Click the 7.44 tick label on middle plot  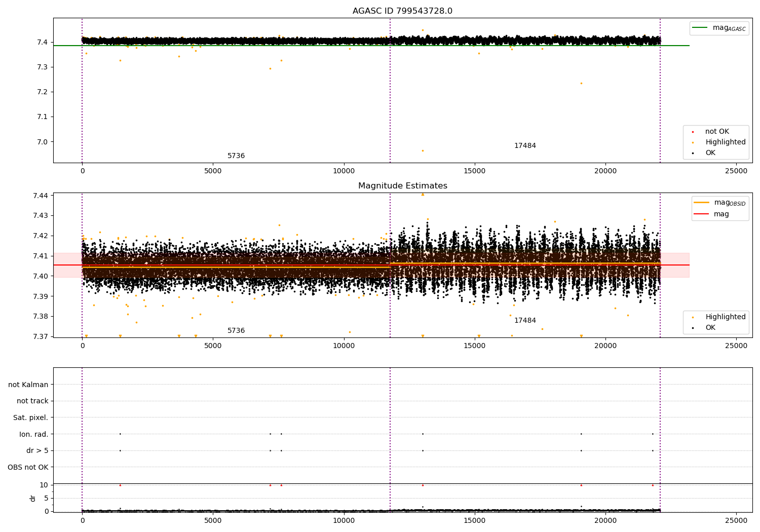click(x=40, y=196)
